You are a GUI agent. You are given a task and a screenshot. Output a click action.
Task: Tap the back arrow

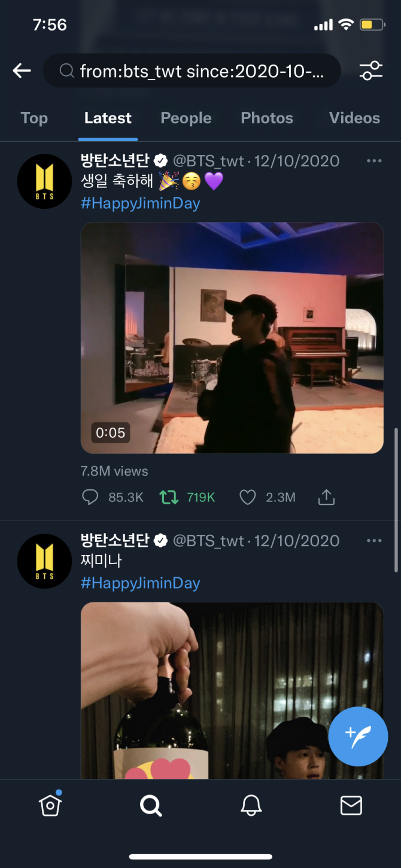22,71
